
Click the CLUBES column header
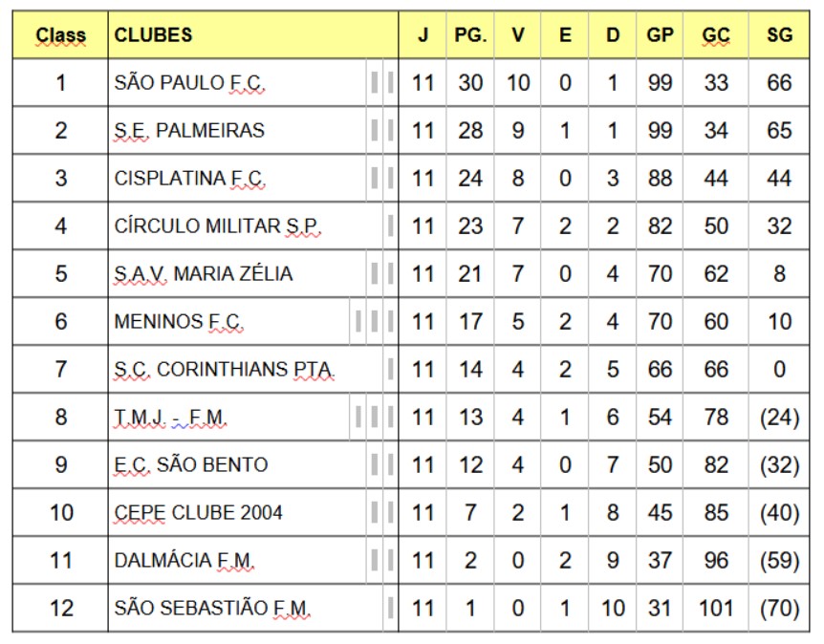(153, 35)
